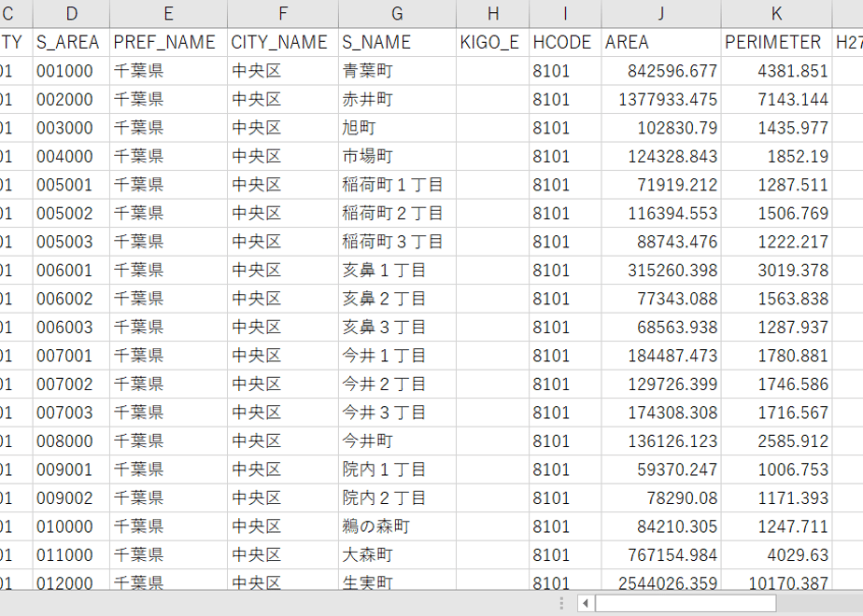The width and height of the screenshot is (863, 616).
Task: Select the AREA header cell
Action: click(x=661, y=42)
